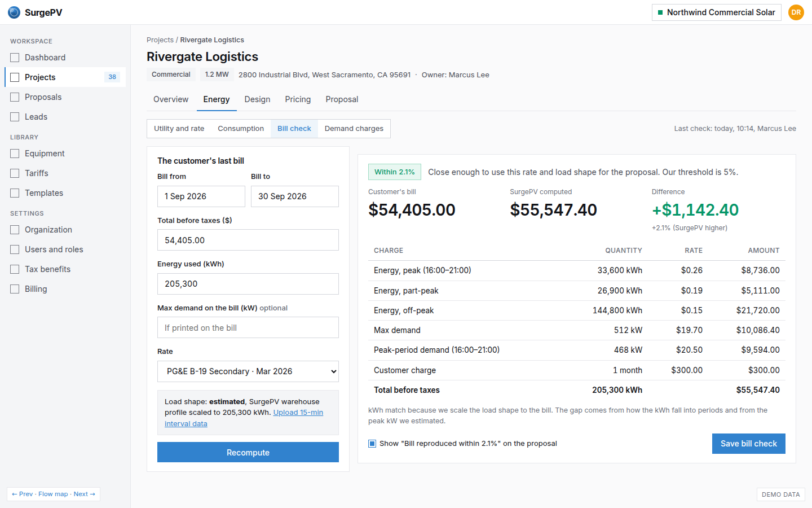Viewport: 812px width, 508px height.
Task: Click the Total before taxes input field
Action: coord(248,240)
